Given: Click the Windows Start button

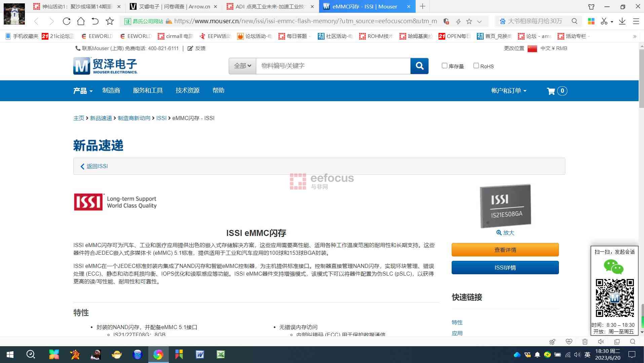Looking at the screenshot, I should point(10,354).
